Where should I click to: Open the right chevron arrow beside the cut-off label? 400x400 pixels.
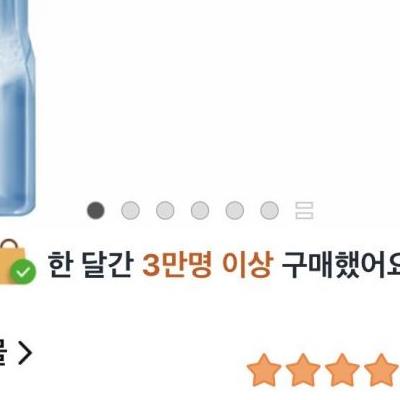coord(25,353)
